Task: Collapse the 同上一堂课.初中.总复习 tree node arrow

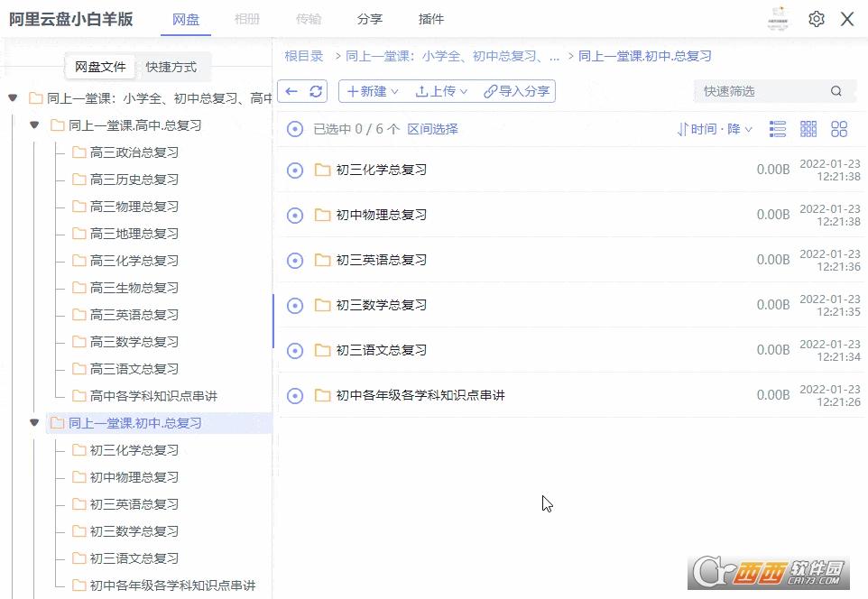Action: pos(34,423)
